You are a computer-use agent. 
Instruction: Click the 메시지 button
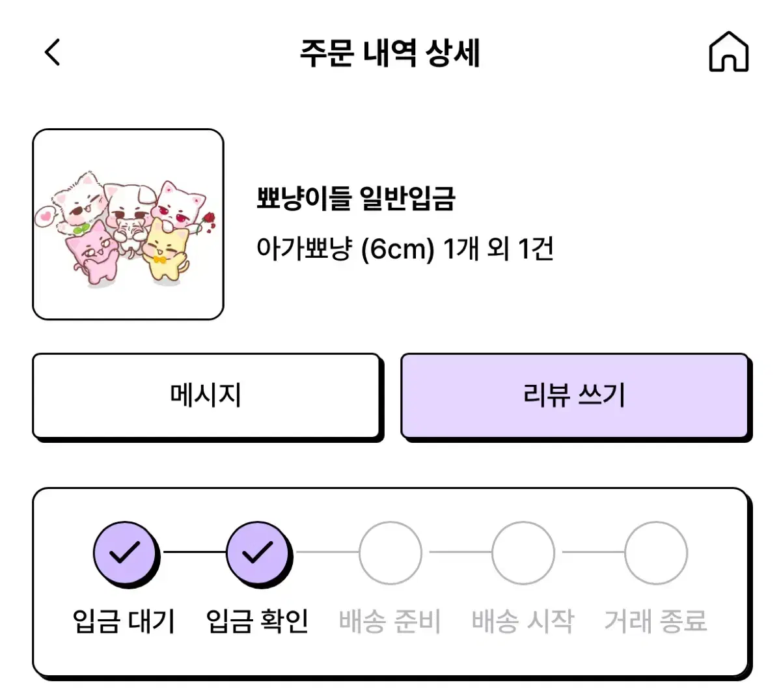pos(206,396)
